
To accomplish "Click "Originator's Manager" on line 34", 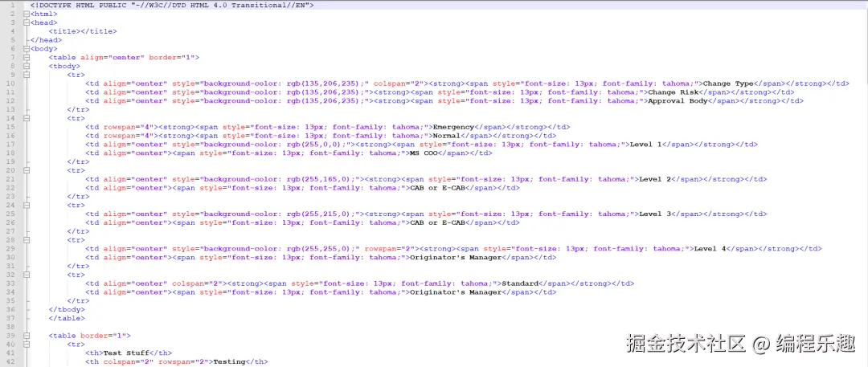I will pyautogui.click(x=457, y=292).
